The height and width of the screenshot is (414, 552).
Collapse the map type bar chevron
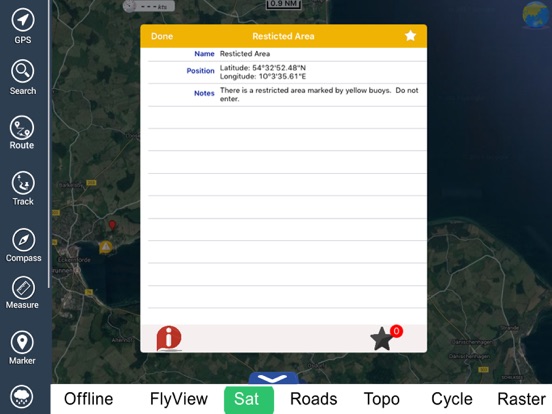(273, 378)
